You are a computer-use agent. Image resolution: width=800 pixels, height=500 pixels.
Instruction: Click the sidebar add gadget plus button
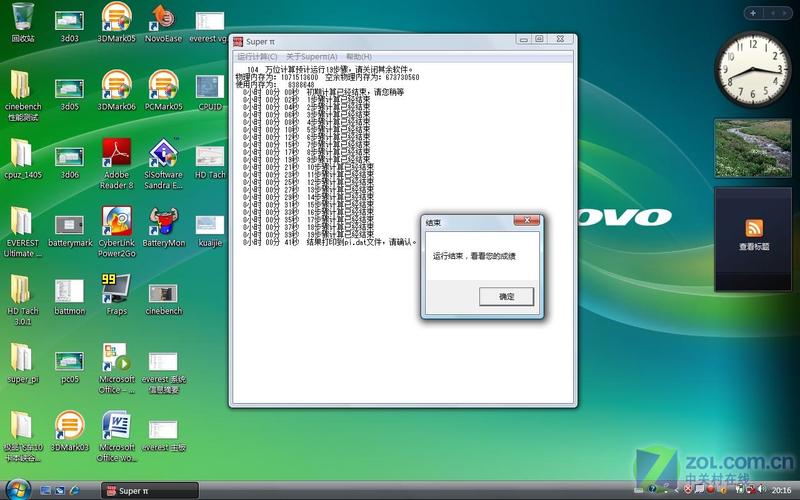point(753,13)
